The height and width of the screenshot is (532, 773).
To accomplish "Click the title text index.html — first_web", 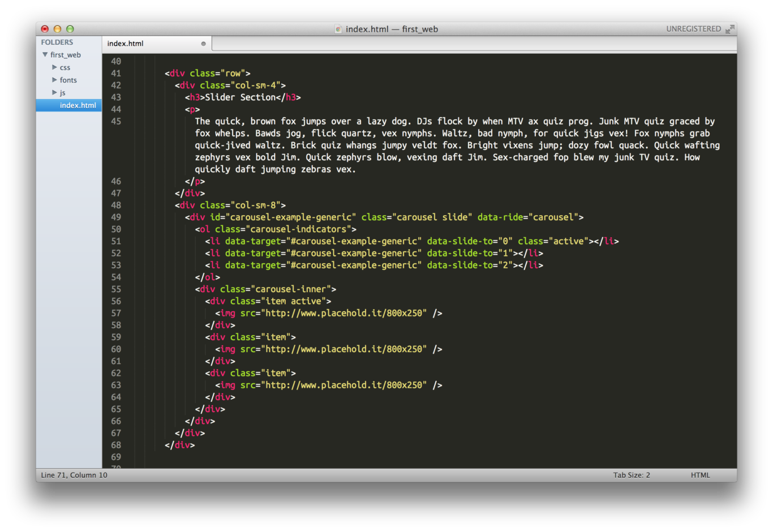I will coord(392,29).
